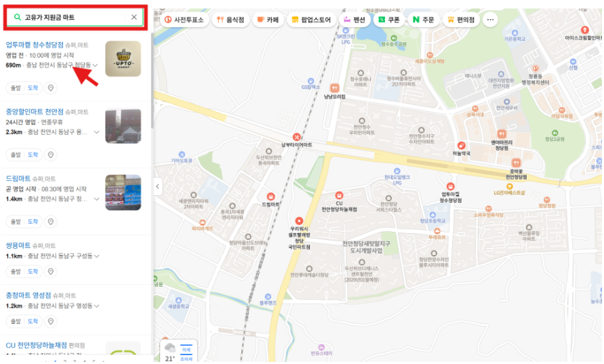Open the 충청마트 영성점 result link
This screenshot has height=364, width=604.
pos(28,295)
